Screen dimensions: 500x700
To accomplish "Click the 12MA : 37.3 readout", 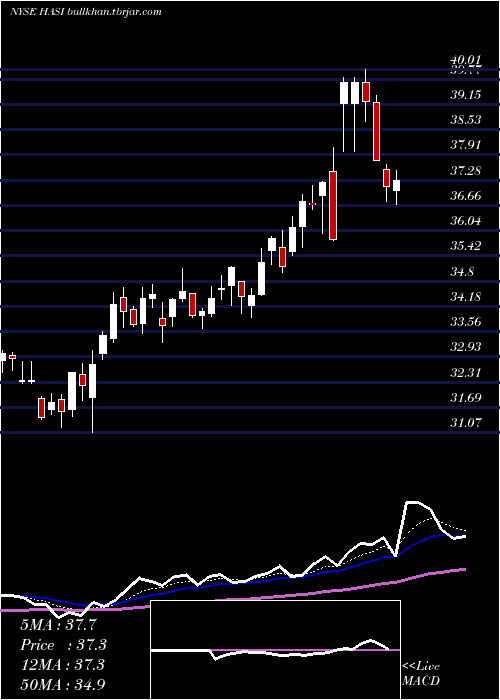I will point(62,665).
